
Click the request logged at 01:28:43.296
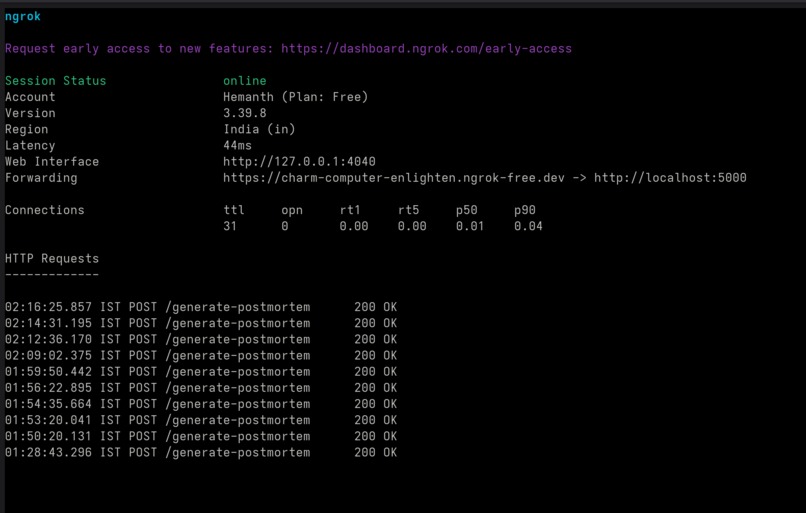(201, 452)
